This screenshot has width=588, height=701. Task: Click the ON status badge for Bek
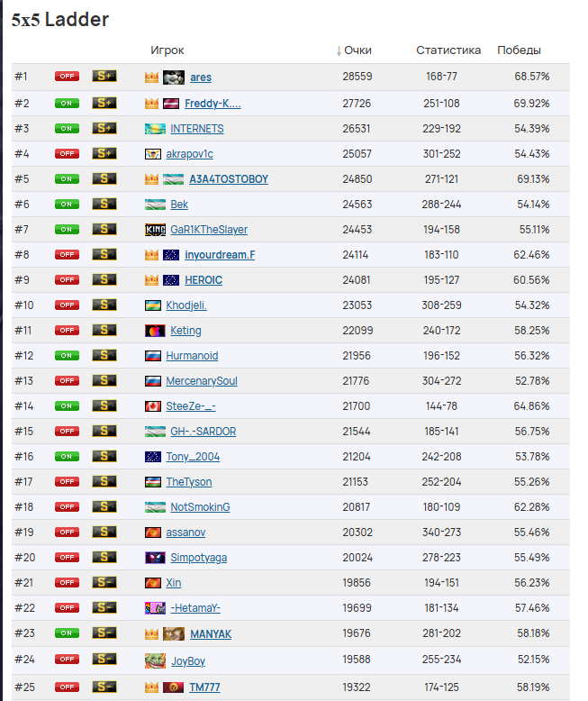click(67, 205)
